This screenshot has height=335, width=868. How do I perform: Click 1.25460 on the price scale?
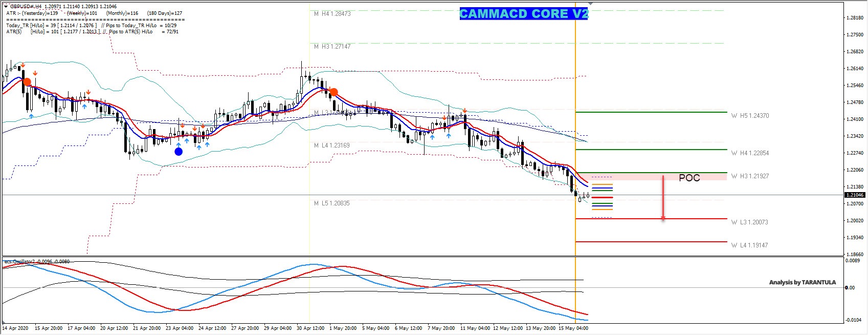tap(855, 86)
